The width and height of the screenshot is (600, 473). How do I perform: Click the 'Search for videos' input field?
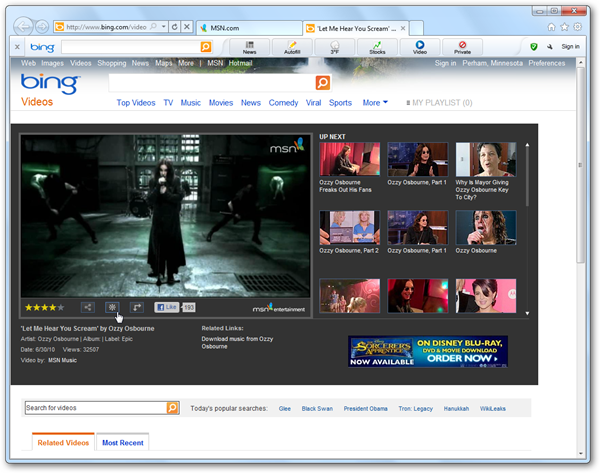[95, 408]
